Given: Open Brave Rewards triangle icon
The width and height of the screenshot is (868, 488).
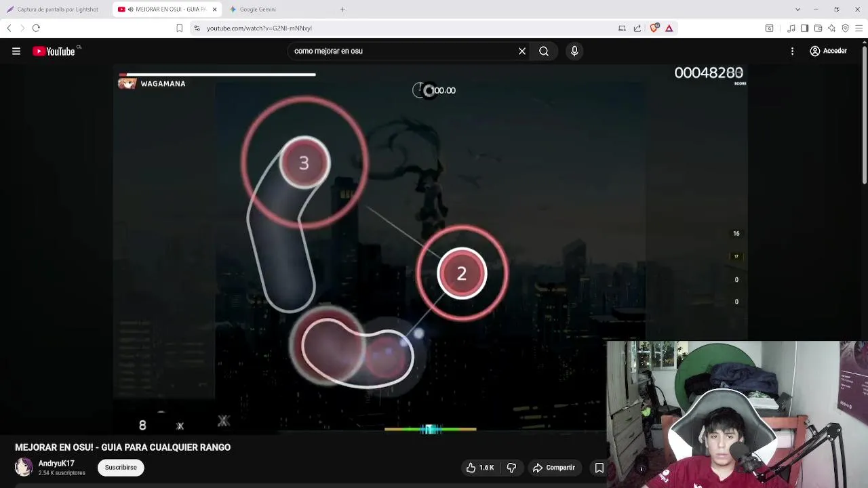Looking at the screenshot, I should [669, 28].
